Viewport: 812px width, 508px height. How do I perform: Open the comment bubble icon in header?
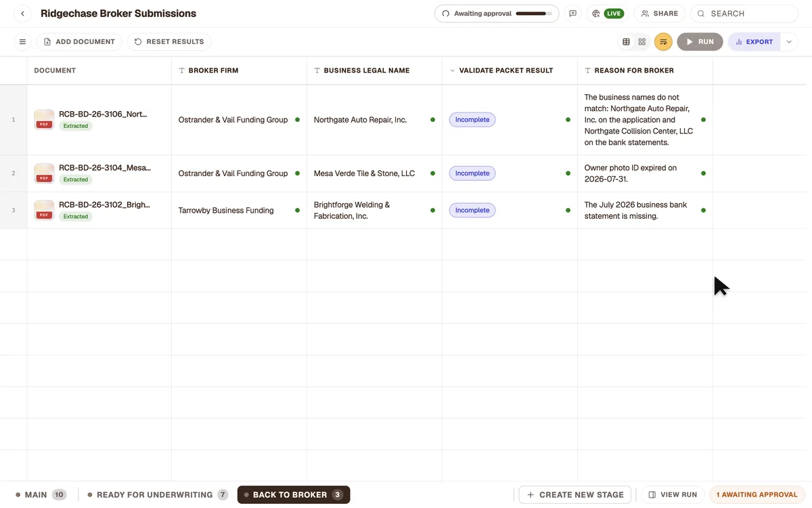point(573,14)
